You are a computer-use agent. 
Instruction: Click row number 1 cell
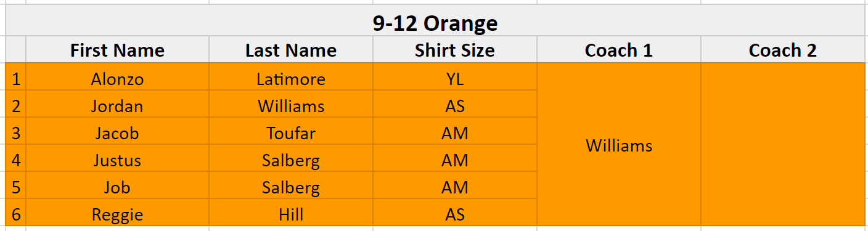tap(16, 79)
